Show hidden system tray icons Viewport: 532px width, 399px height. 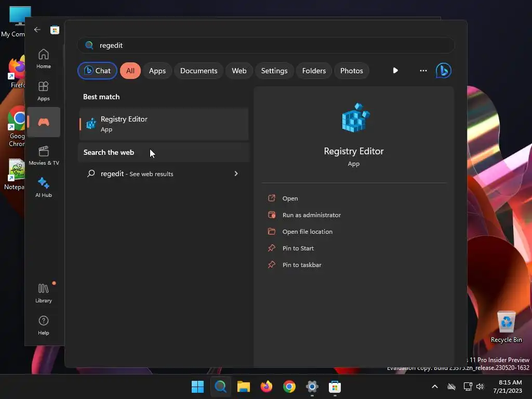click(x=435, y=387)
